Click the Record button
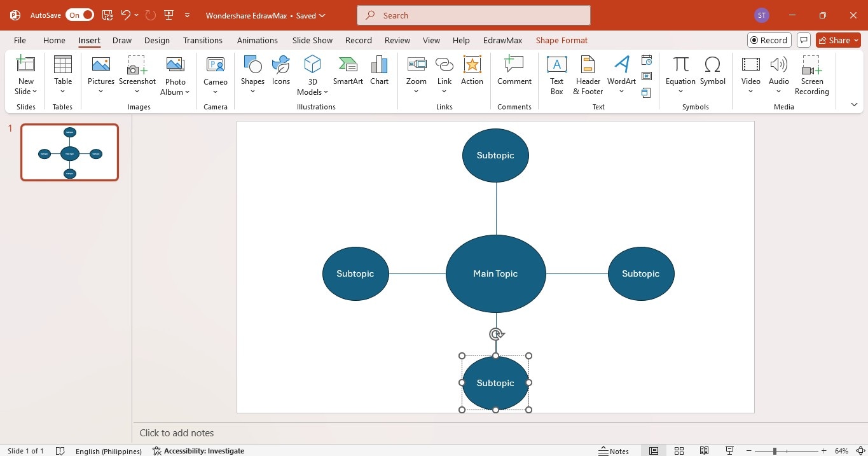Image resolution: width=868 pixels, height=456 pixels. (769, 40)
